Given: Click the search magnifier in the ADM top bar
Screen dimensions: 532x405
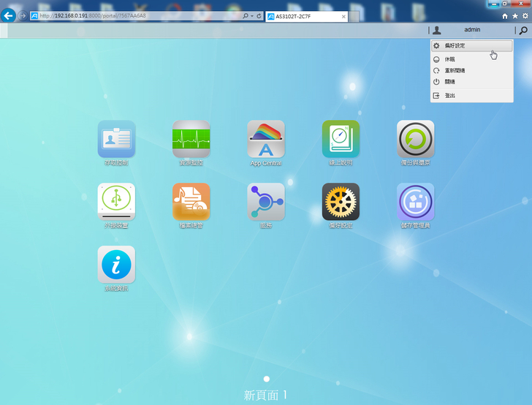Looking at the screenshot, I should [x=522, y=31].
